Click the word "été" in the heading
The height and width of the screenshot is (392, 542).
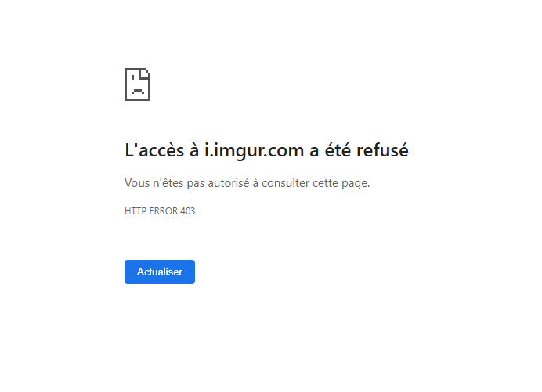(x=334, y=150)
